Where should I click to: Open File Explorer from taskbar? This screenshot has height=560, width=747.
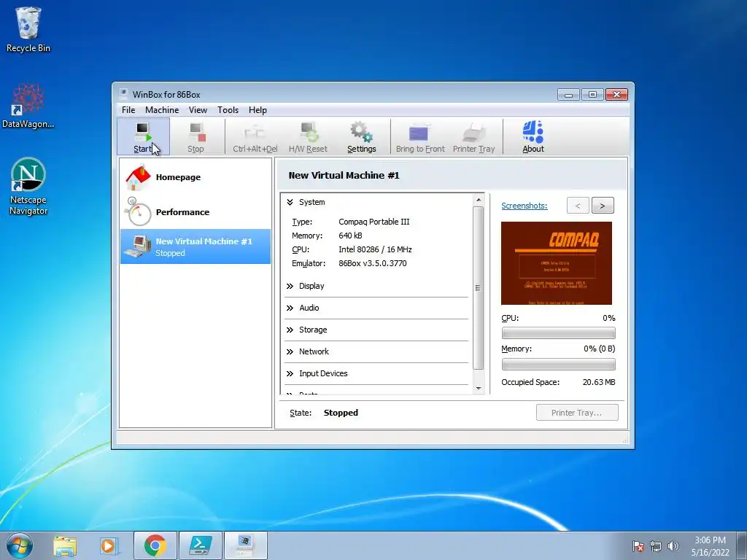tap(65, 545)
